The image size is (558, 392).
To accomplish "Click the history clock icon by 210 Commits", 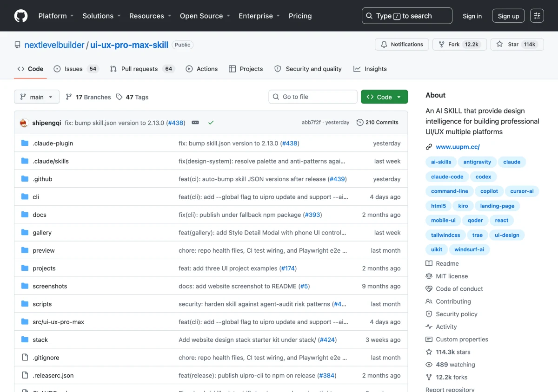I will coord(360,123).
